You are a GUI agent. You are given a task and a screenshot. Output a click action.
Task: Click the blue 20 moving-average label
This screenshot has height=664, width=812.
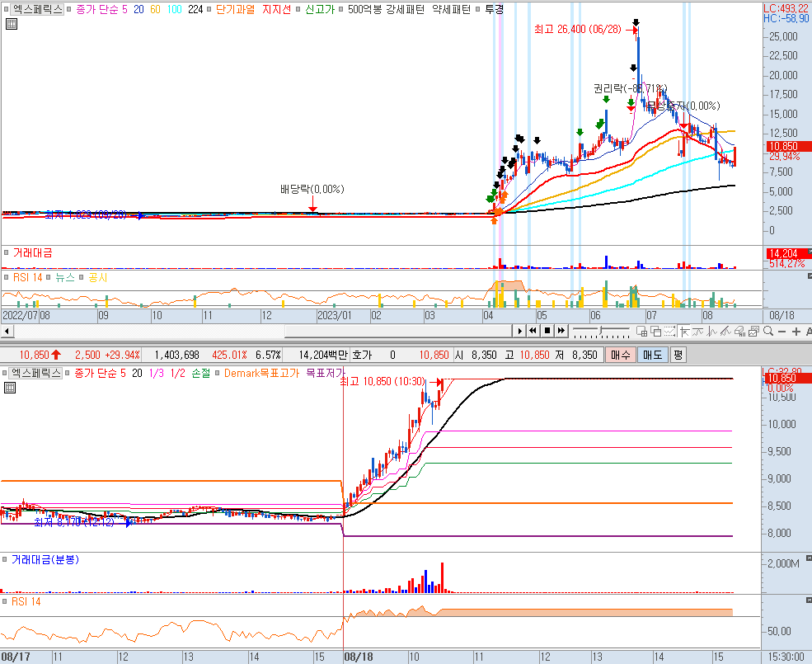click(x=138, y=9)
